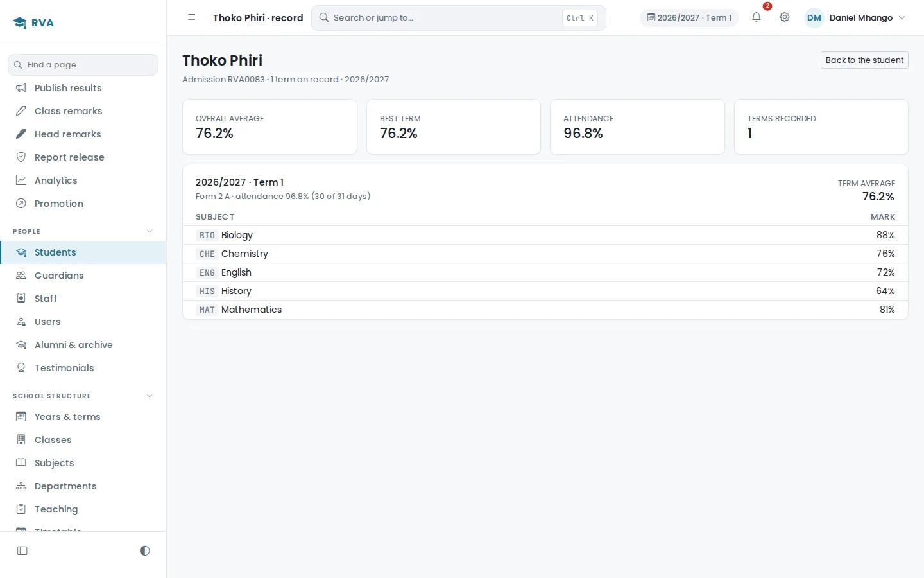Click the Overall Average card
This screenshot has height=578, width=924.
(269, 127)
